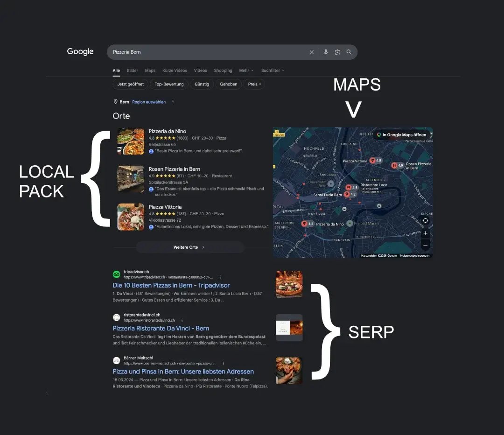Open image search via camera lens icon
Image resolution: width=504 pixels, height=435 pixels.
coord(337,52)
